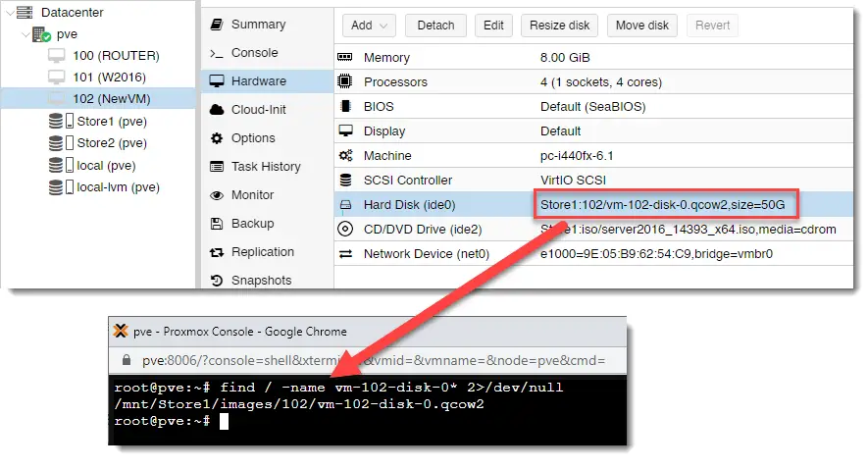Image resolution: width=868 pixels, height=469 pixels.
Task: Click the Memory row icon
Action: click(345, 57)
